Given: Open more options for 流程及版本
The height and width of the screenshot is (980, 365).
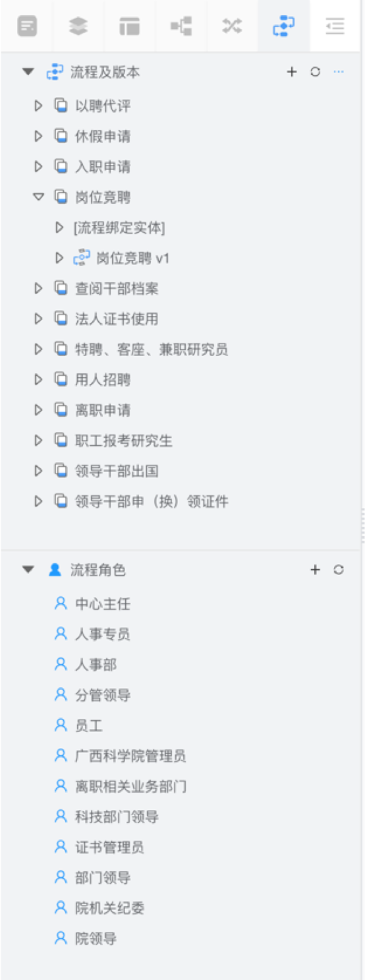Looking at the screenshot, I should tap(339, 71).
